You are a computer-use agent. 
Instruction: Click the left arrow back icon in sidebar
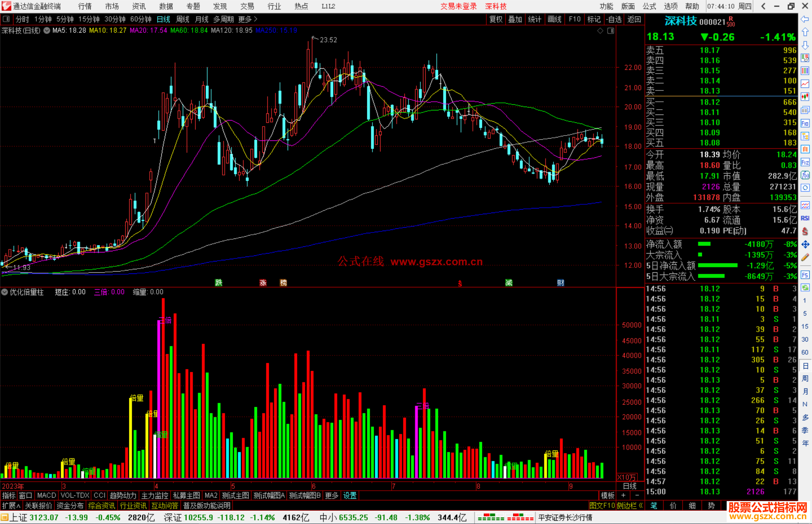[805, 19]
